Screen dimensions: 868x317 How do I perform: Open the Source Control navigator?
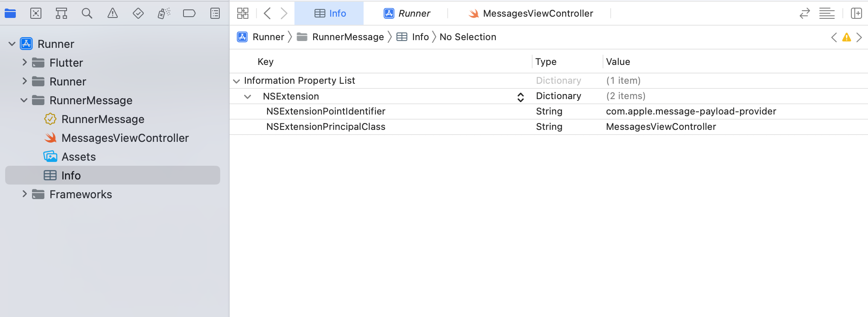[x=36, y=14]
